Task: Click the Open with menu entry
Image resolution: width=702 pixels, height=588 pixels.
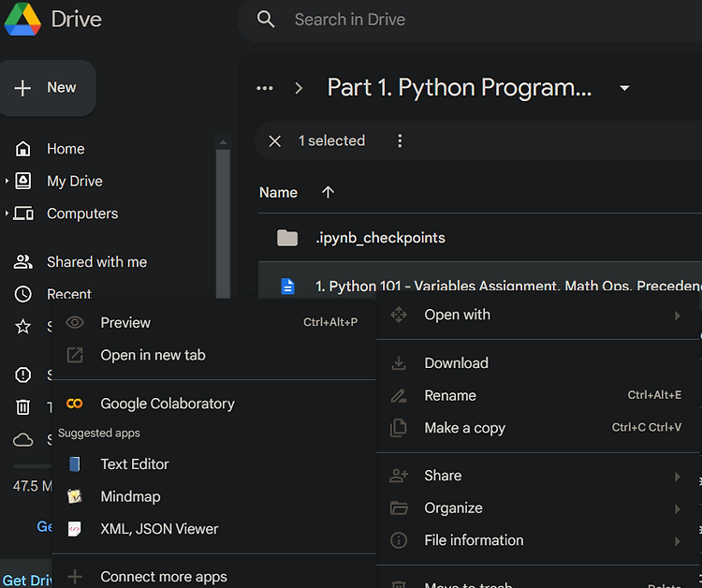Action: tap(537, 316)
